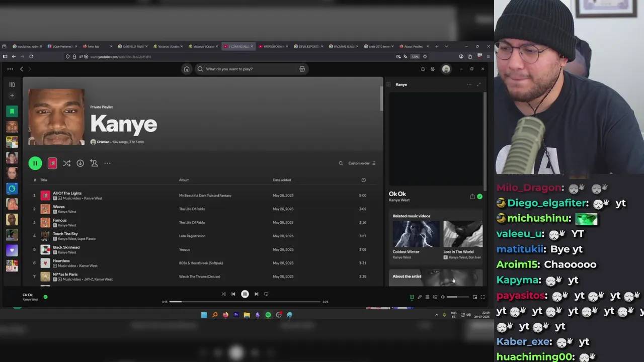The width and height of the screenshot is (644, 362).
Task: Adjust the Spotify volume slider
Action: point(458,297)
